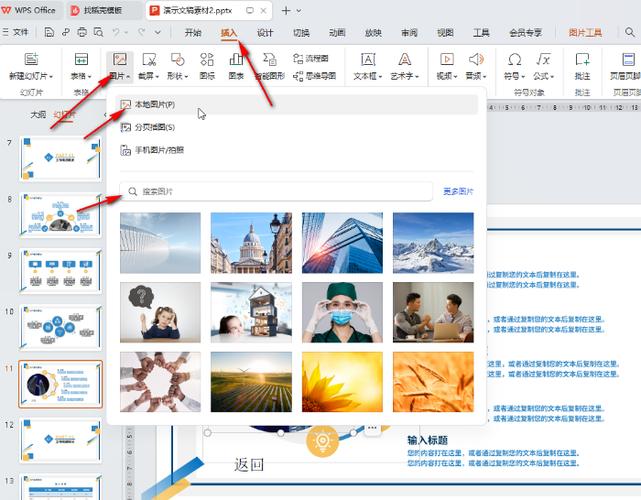This screenshot has height=500, width=641.
Task: Expand the Text Box dropdown arrow
Action: pos(380,76)
